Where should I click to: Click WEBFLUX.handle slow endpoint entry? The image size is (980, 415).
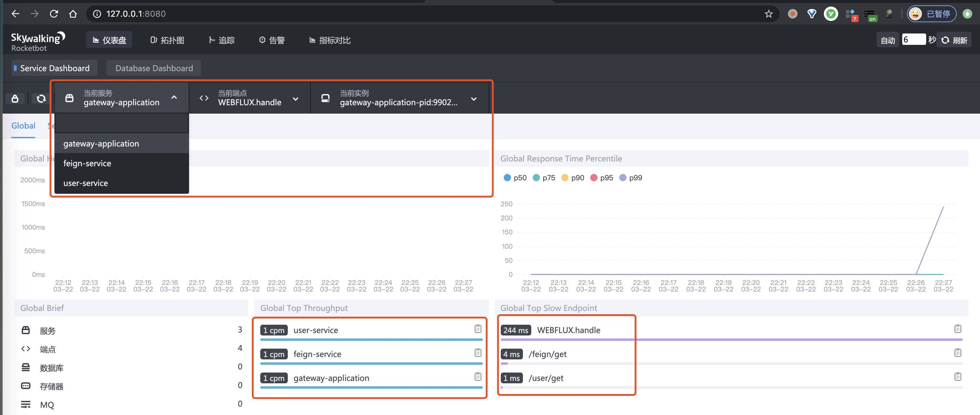[568, 330]
